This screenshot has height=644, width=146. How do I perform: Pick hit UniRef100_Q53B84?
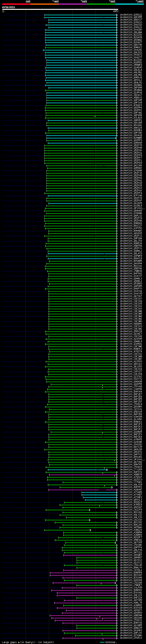(131, 90)
